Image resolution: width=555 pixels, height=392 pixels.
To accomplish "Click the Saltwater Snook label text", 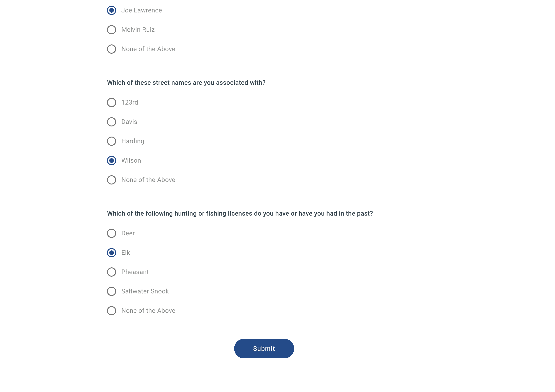I will [x=145, y=291].
